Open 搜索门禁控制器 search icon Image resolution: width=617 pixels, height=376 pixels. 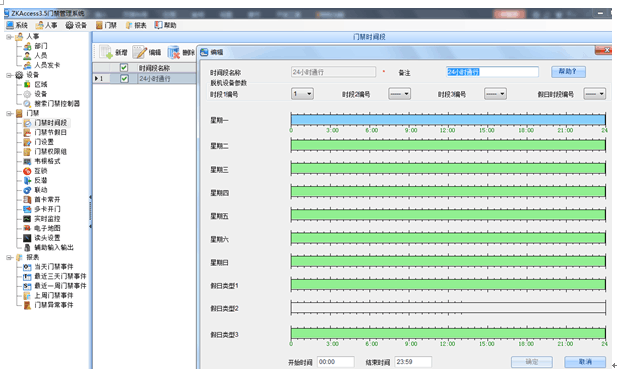click(27, 104)
